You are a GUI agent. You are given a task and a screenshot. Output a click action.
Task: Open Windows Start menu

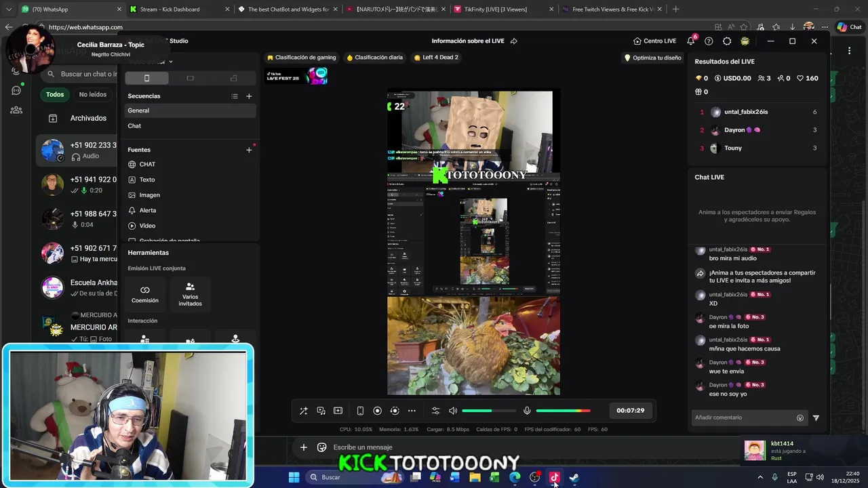pos(294,477)
